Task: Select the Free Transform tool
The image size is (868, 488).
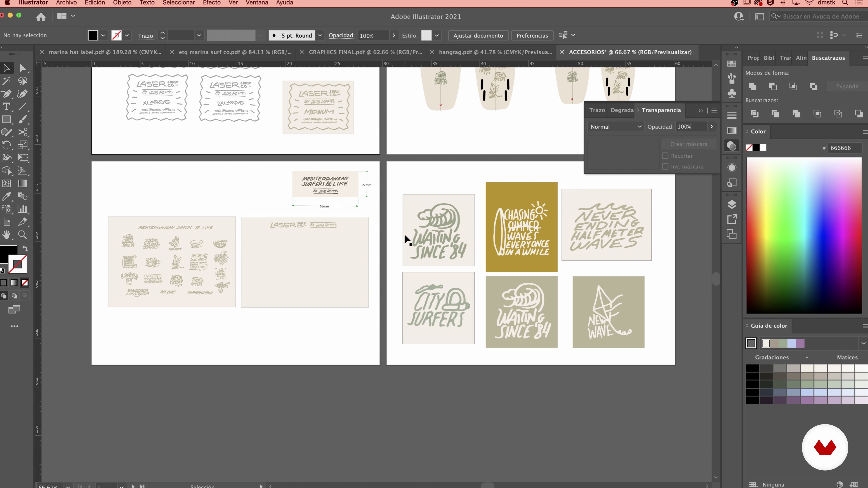Action: (x=23, y=158)
